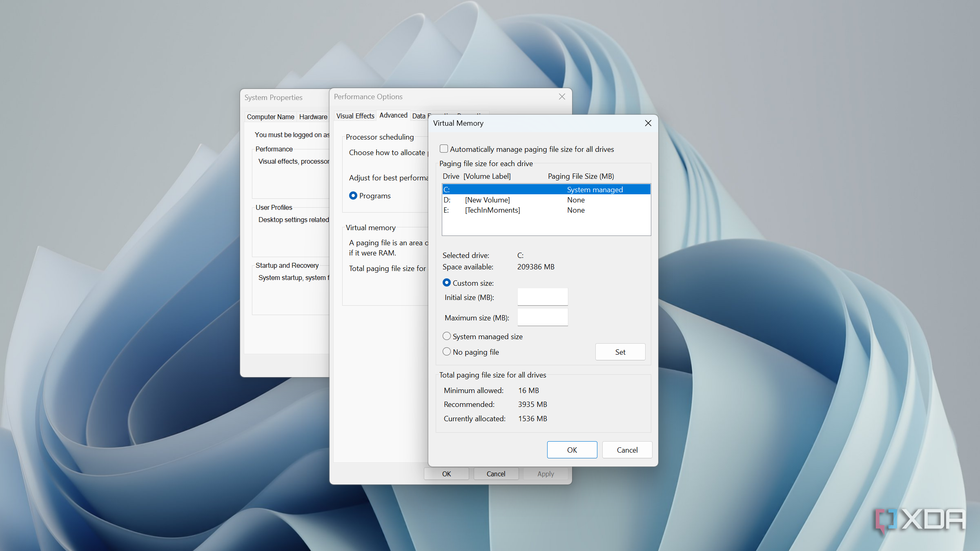Image resolution: width=980 pixels, height=551 pixels.
Task: Click OK in Performance Options window
Action: pyautogui.click(x=446, y=474)
